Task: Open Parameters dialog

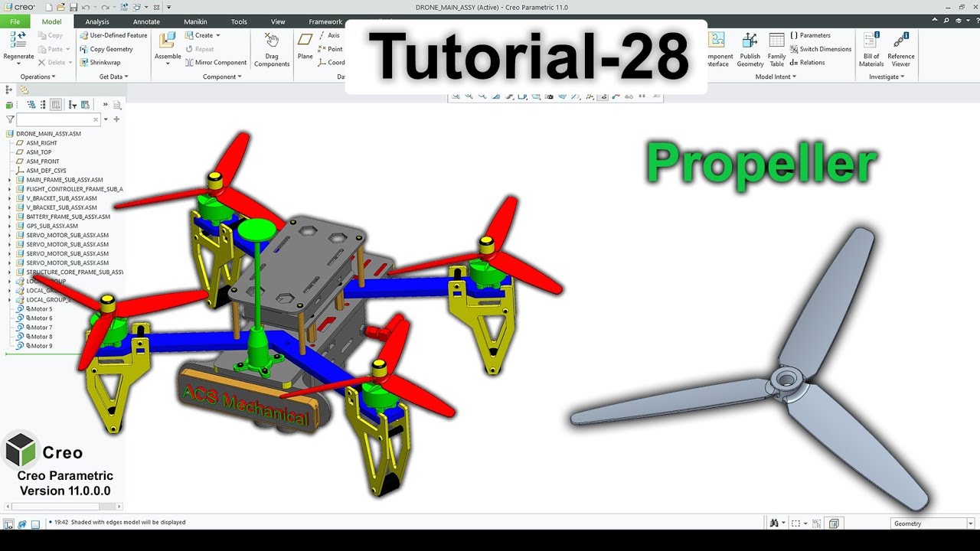Action: pos(810,35)
